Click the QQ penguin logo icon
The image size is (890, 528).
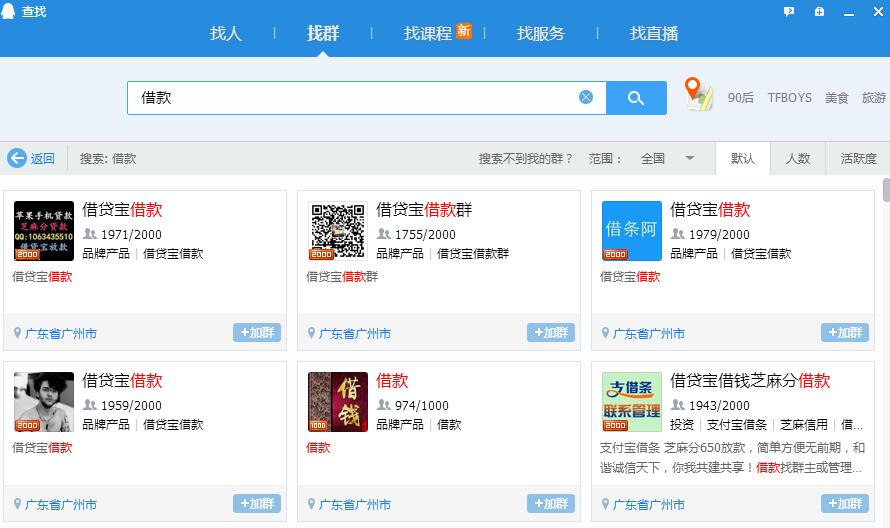point(8,11)
